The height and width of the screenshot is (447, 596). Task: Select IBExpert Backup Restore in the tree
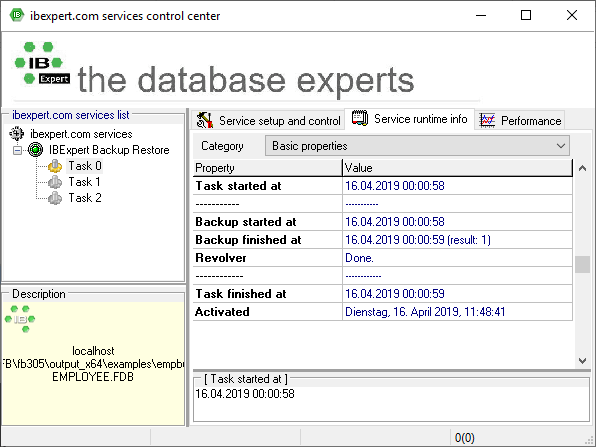[x=109, y=150]
